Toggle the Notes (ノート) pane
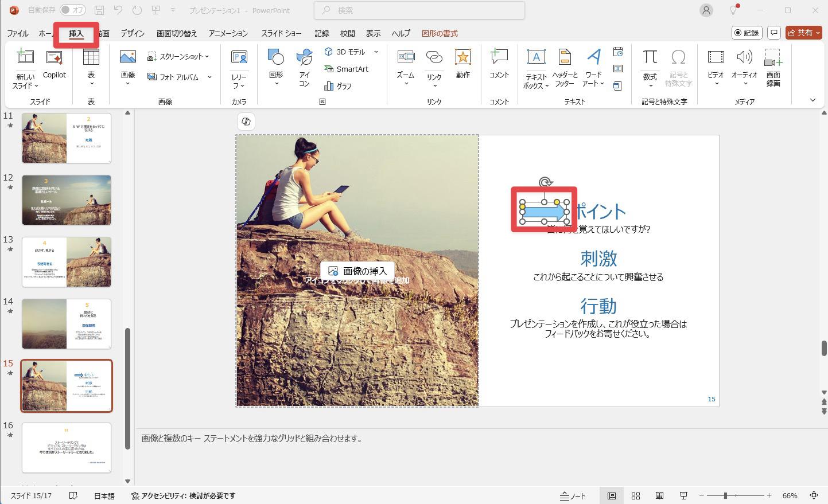 coord(573,495)
